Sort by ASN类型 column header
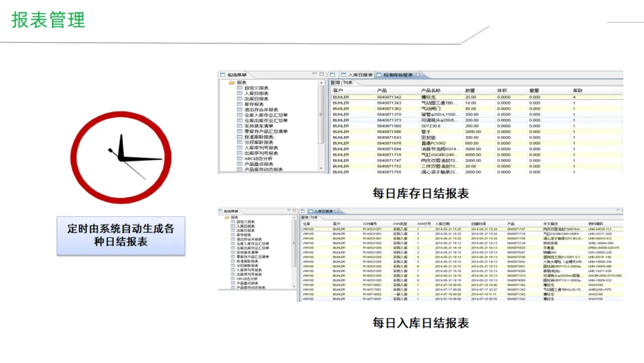 (400, 224)
